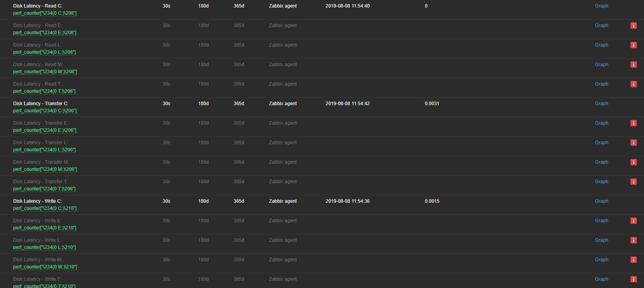Open the Disk Latency - Read C: item
The image size is (644, 288).
[x=37, y=6]
